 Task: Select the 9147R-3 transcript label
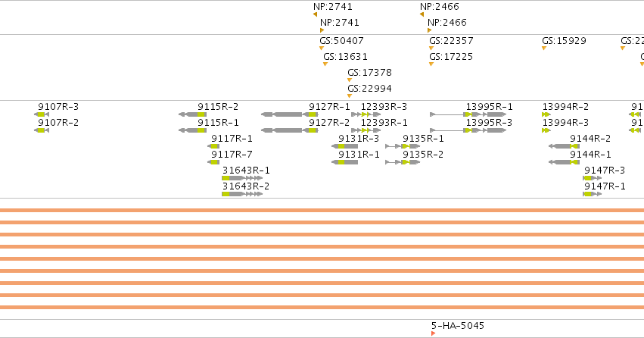[x=605, y=171]
